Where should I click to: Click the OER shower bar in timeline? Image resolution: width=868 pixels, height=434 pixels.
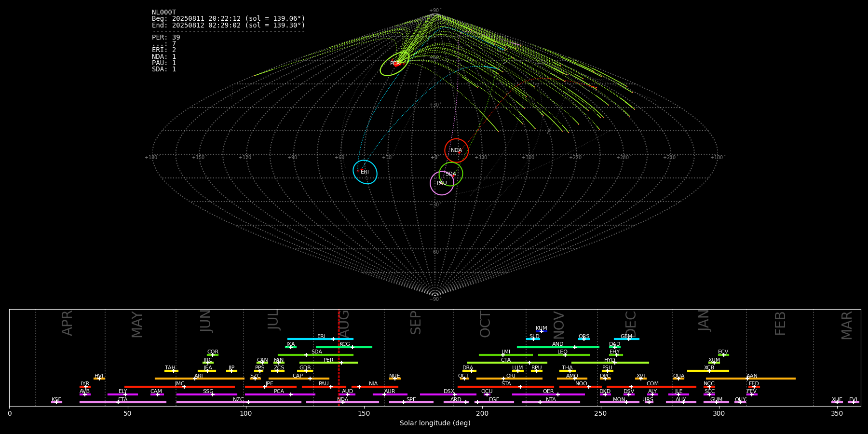point(548,394)
